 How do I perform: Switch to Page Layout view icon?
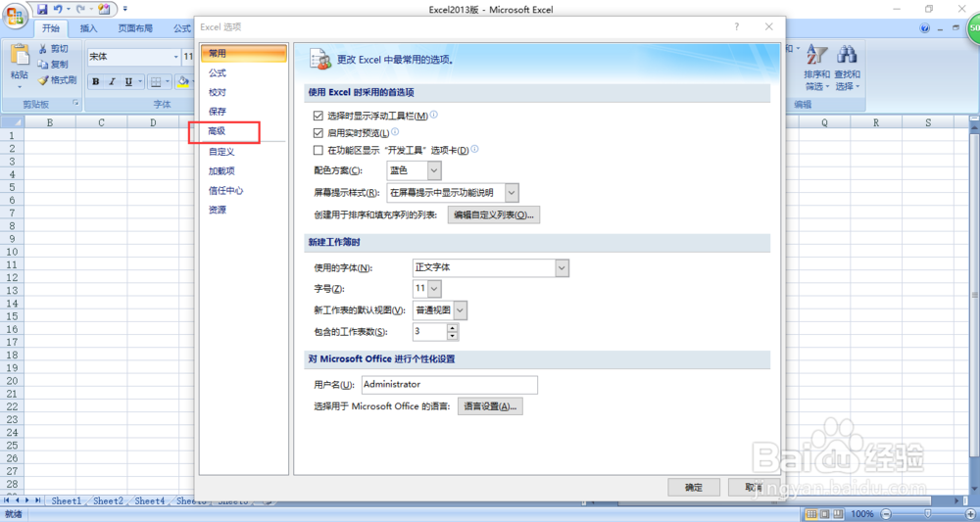point(825,514)
